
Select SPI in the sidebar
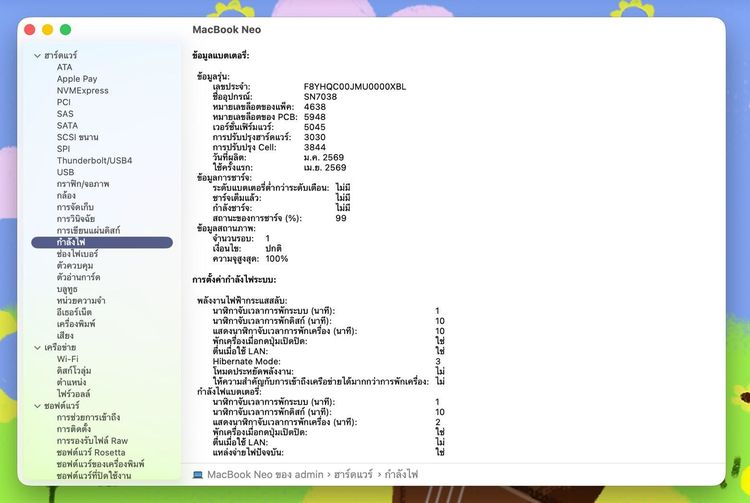point(63,149)
